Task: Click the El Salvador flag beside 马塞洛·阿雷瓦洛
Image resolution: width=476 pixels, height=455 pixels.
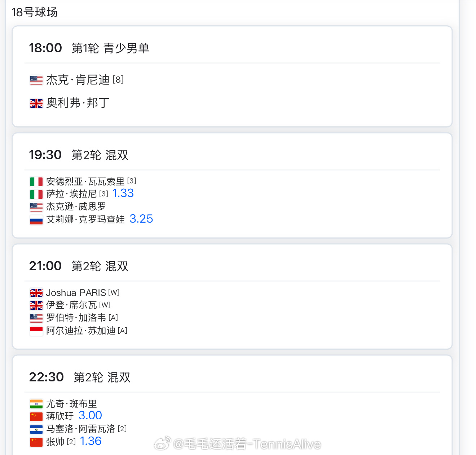Action: tap(36, 429)
